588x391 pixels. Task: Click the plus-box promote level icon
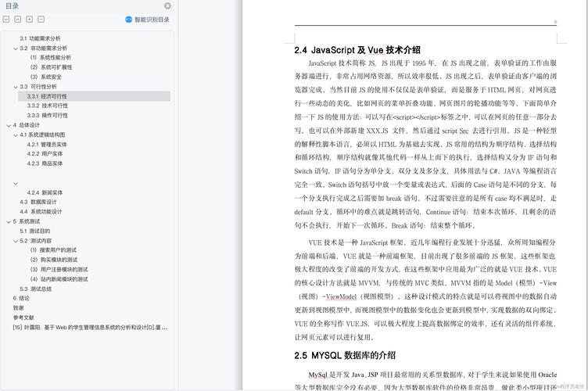pyautogui.click(x=29, y=19)
